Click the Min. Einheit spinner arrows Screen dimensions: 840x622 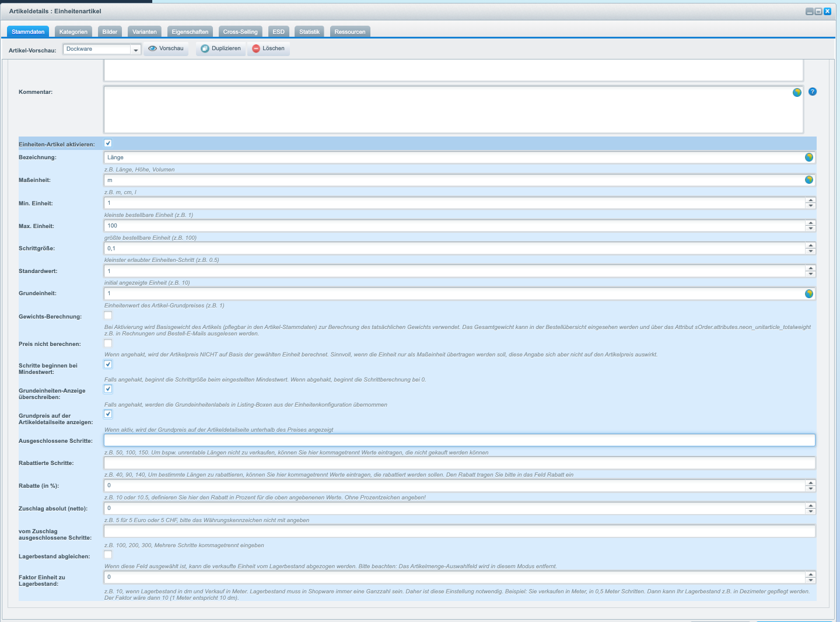(x=810, y=203)
